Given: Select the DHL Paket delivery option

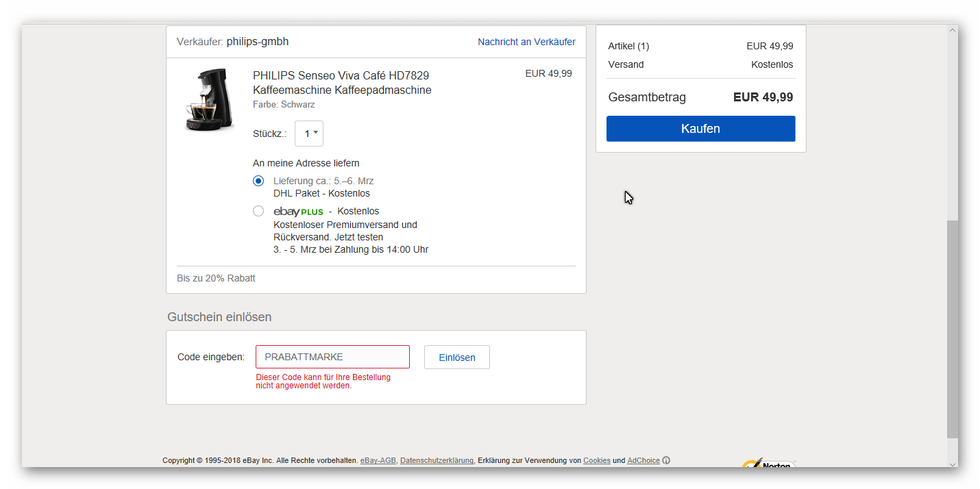Looking at the screenshot, I should pyautogui.click(x=258, y=181).
